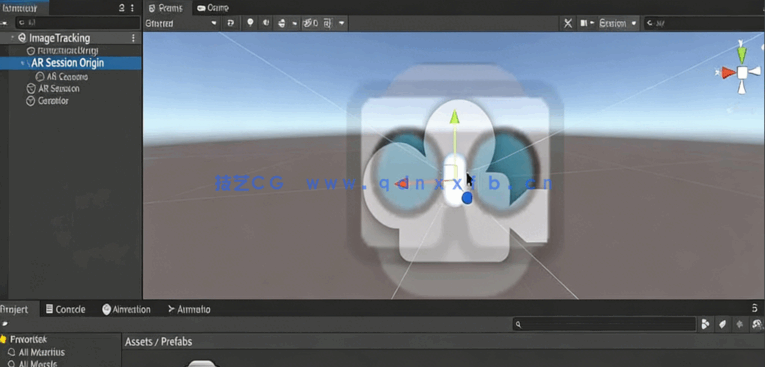This screenshot has height=367, width=765.
Task: Click the white right-side cone on orientation gizmo
Action: point(755,72)
